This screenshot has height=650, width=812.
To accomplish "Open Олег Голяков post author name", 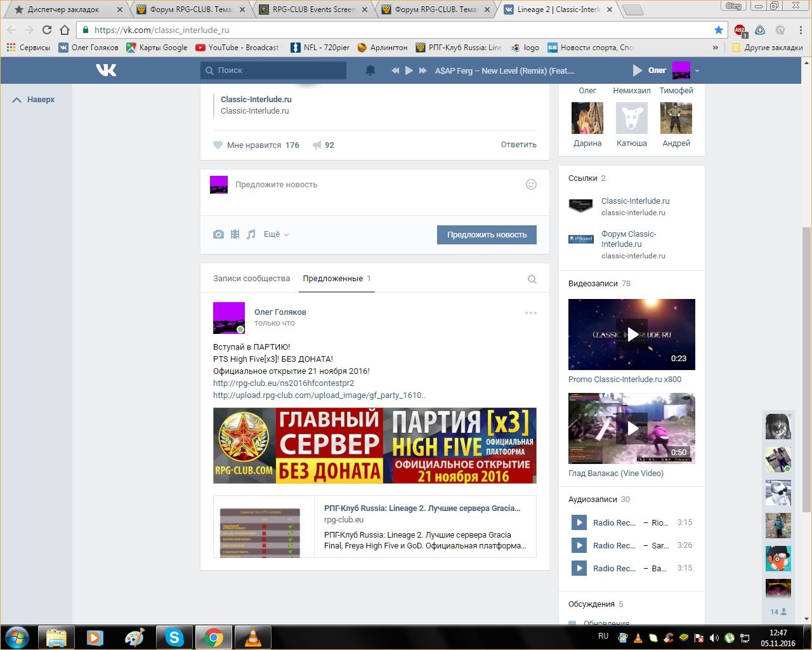I will click(280, 312).
